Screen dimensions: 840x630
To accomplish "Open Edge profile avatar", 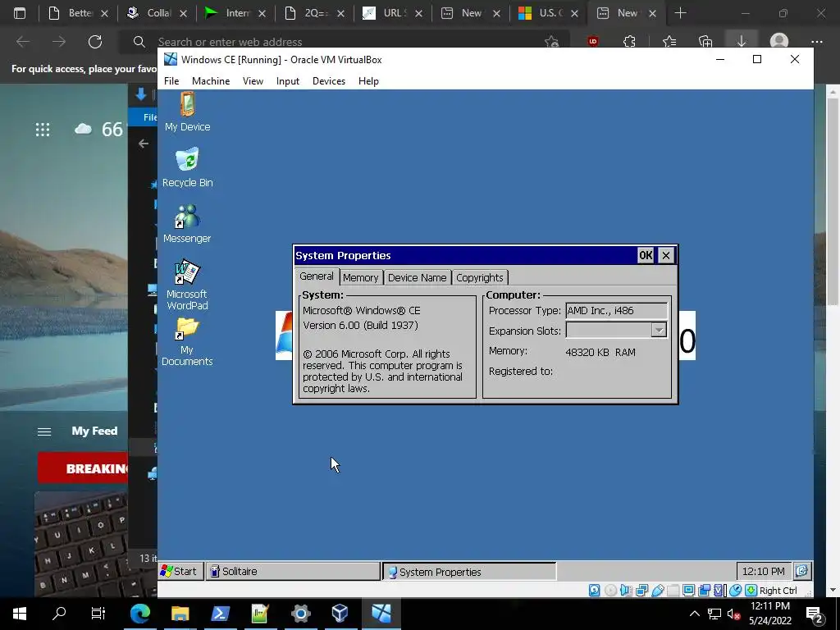I will click(x=779, y=42).
